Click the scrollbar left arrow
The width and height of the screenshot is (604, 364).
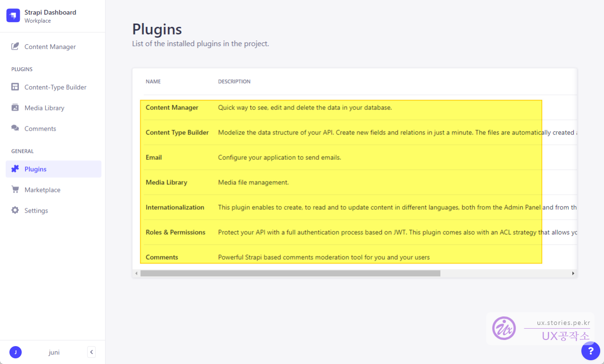(x=136, y=273)
